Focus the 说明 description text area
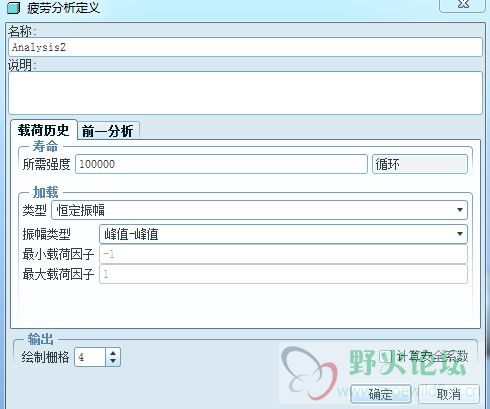490x409 pixels. [245, 93]
